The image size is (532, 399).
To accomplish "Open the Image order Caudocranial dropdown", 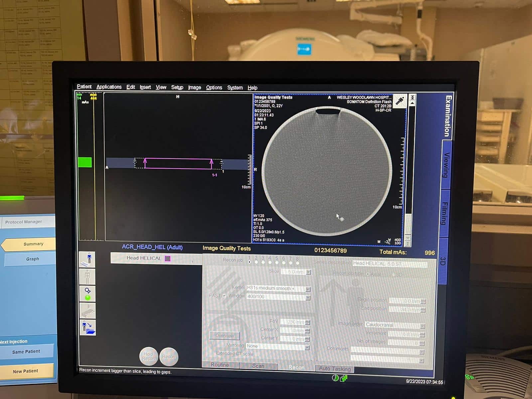I will pyautogui.click(x=422, y=326).
